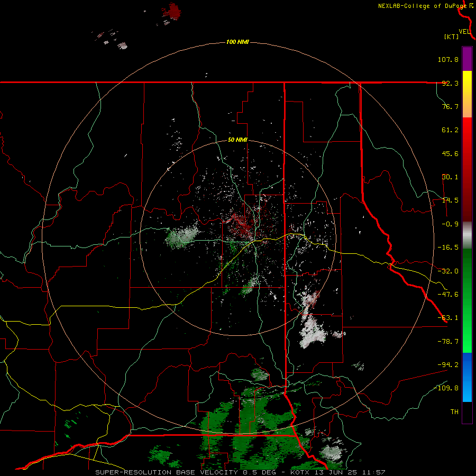The height and width of the screenshot is (476, 476).
Task: Click the [KT] units label
Action: click(452, 36)
